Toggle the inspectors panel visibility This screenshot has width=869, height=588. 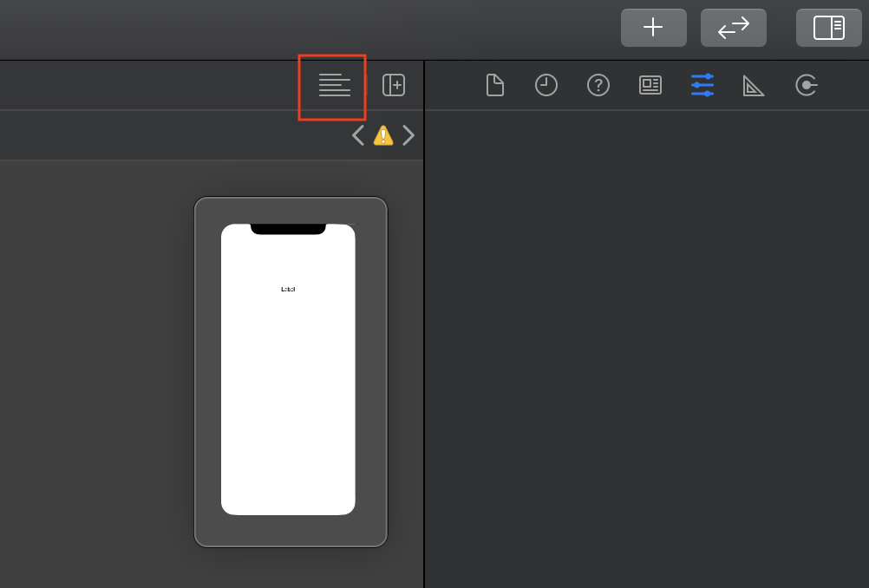pos(828,28)
